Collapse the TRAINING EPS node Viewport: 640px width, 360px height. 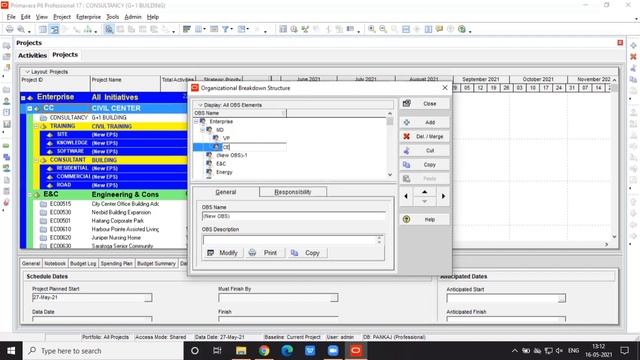click(x=36, y=127)
